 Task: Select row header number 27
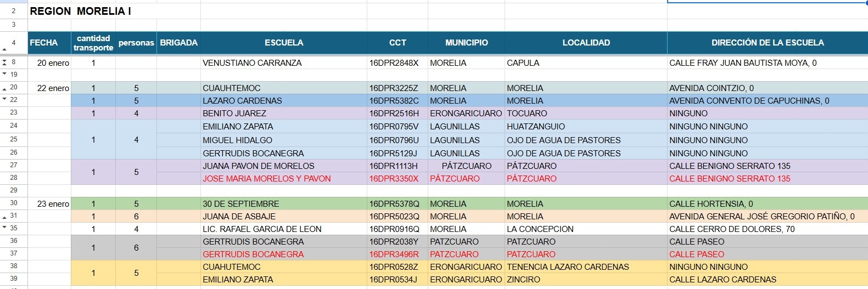click(14, 165)
